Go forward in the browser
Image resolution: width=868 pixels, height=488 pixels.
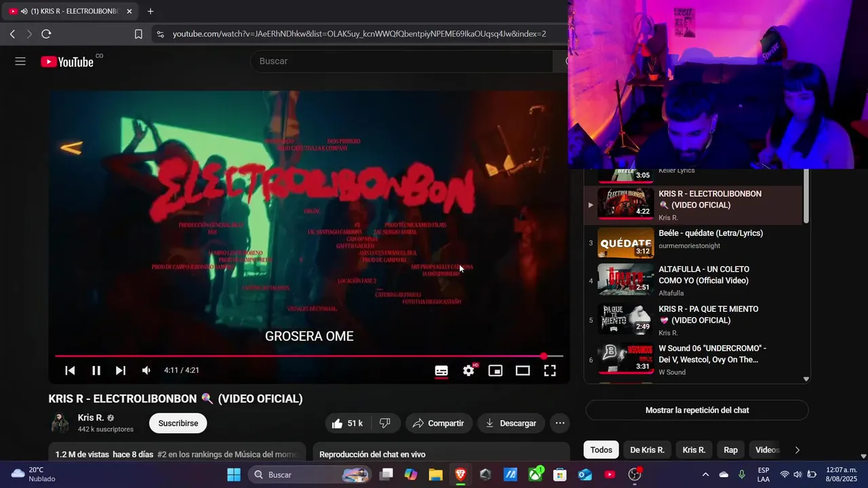click(29, 34)
